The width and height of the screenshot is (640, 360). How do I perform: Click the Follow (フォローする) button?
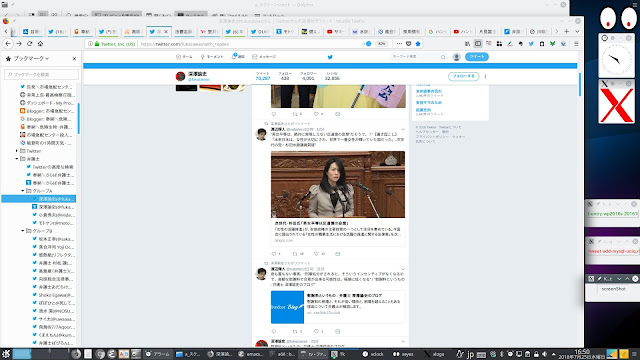(463, 76)
